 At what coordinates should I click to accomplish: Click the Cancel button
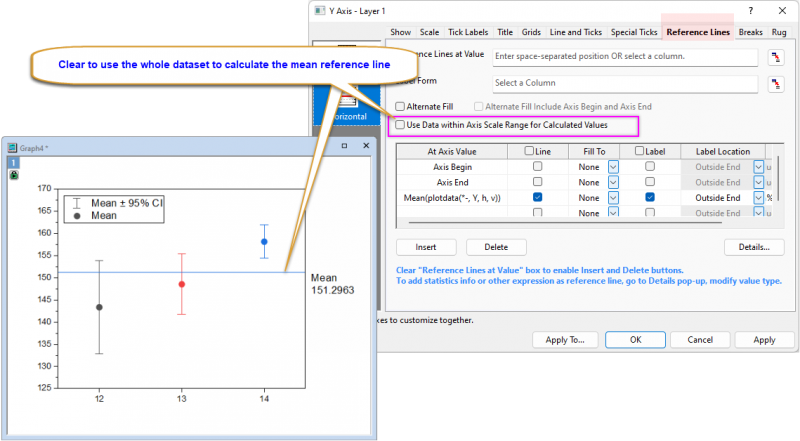(x=699, y=340)
